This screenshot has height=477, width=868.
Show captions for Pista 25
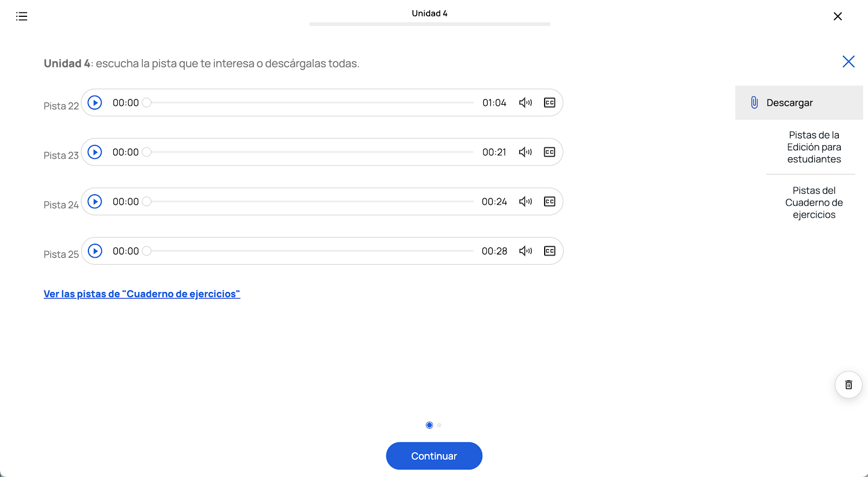point(550,251)
